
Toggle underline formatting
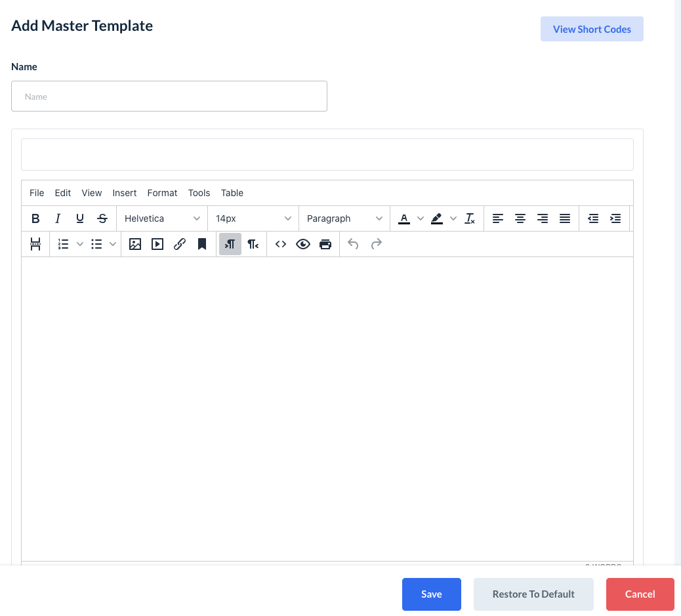(x=80, y=218)
